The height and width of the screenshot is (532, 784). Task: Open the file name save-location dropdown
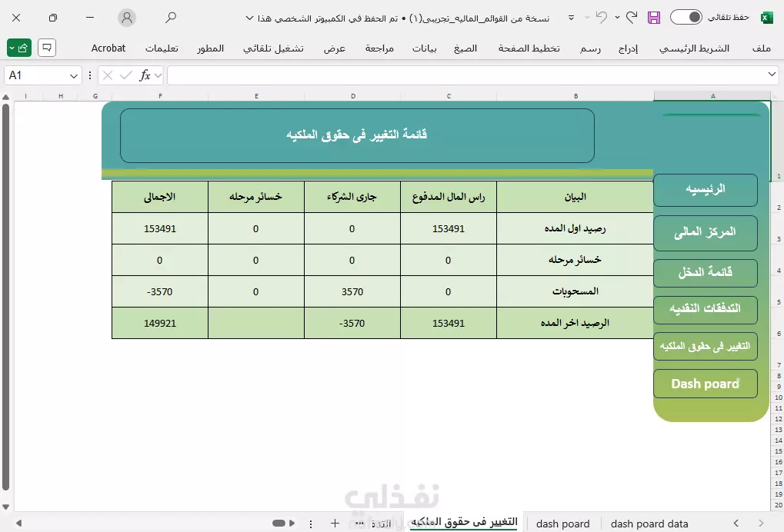pos(249,18)
